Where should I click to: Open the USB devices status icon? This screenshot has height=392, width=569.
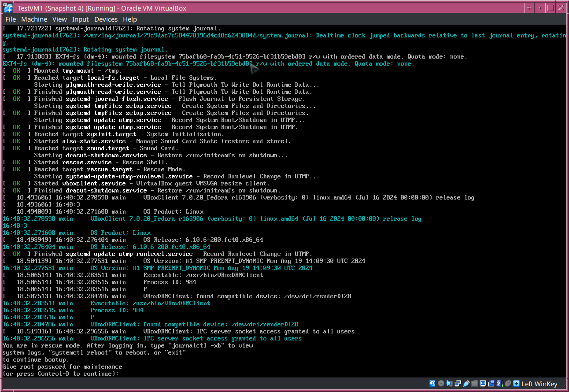[x=466, y=384]
